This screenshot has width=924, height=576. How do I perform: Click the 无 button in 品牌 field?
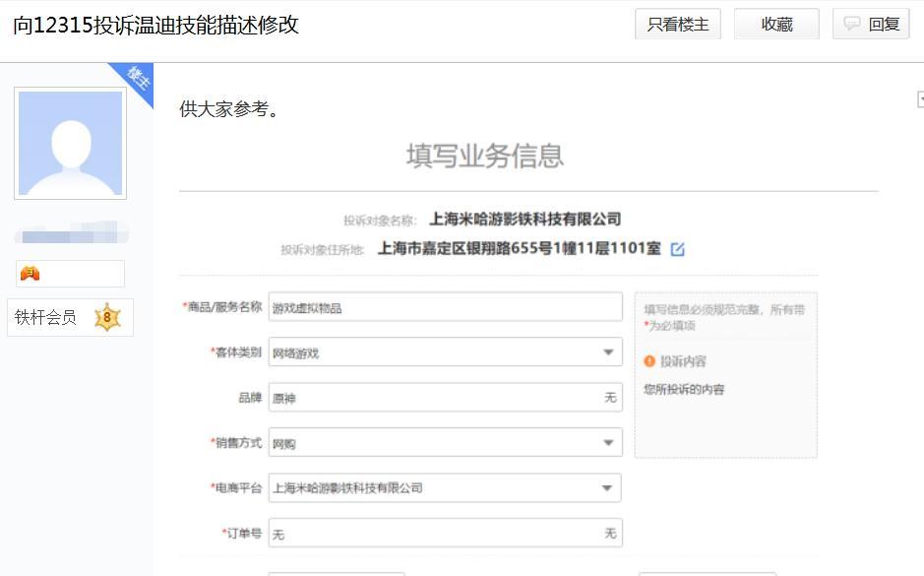point(610,398)
